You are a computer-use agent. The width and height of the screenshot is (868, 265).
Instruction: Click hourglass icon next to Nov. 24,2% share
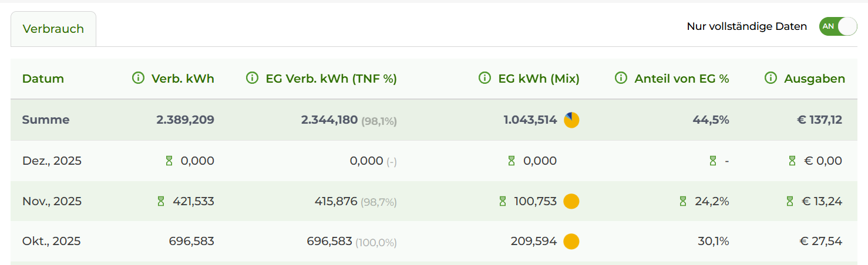[682, 201]
